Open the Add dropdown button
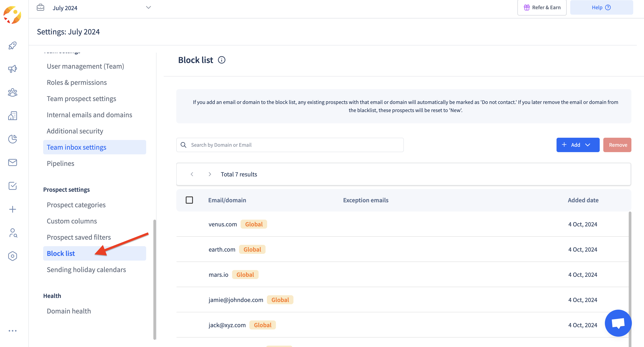The image size is (644, 347). pos(577,145)
